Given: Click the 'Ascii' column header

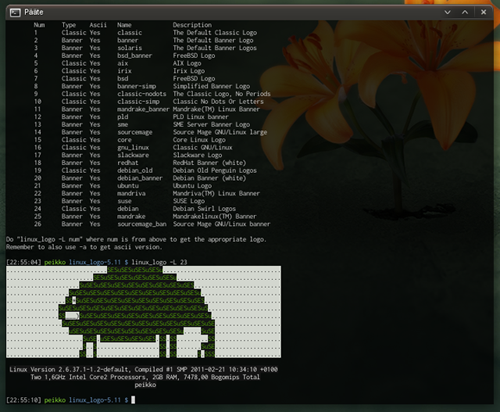Looking at the screenshot, I should point(98,25).
